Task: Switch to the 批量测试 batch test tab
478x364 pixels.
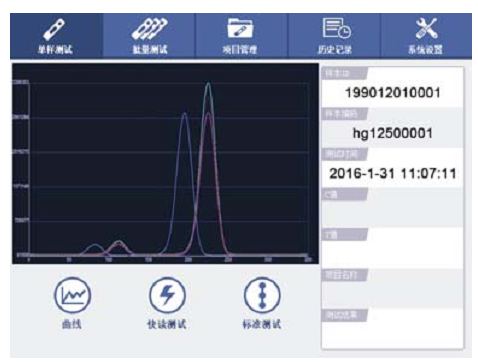Action: 149,36
